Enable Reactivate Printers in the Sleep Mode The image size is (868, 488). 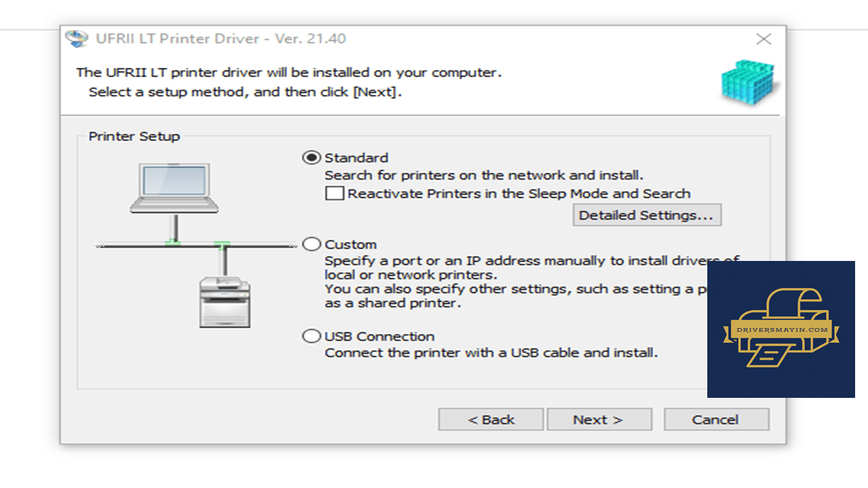click(334, 194)
